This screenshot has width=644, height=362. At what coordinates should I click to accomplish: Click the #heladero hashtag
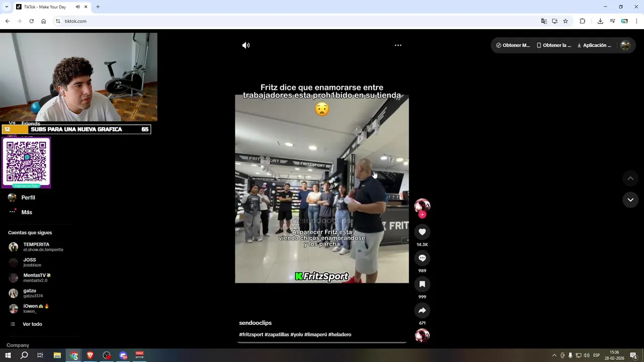click(x=340, y=334)
